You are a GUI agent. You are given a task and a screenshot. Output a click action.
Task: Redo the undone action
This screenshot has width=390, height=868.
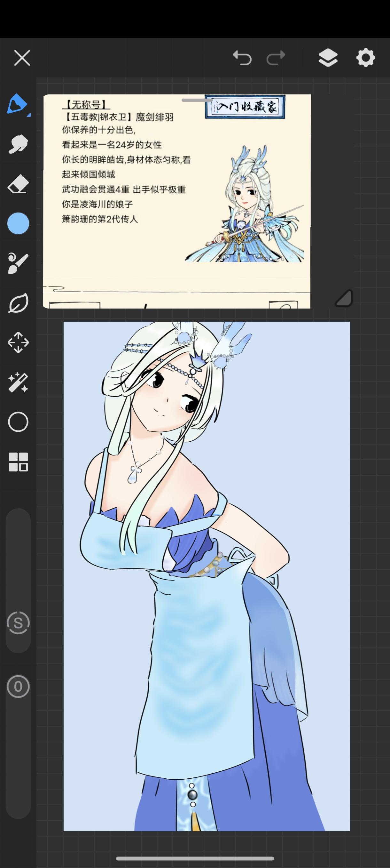[276, 58]
